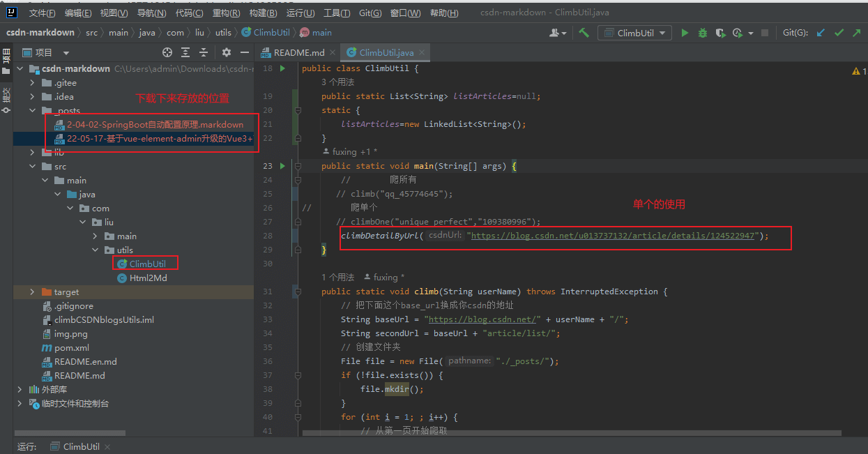This screenshot has height=454, width=868.
Task: Open the blog.csdn.net article URL on line 28
Action: coord(614,236)
